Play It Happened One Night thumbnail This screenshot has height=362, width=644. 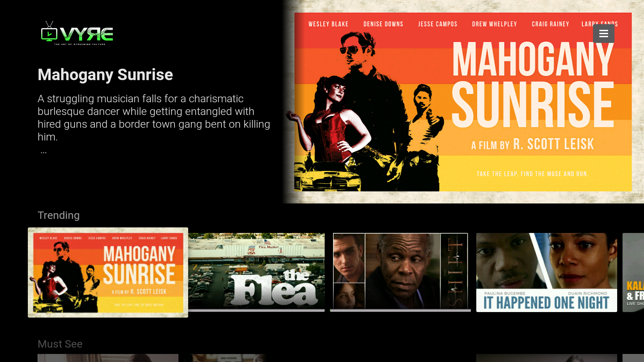[546, 272]
